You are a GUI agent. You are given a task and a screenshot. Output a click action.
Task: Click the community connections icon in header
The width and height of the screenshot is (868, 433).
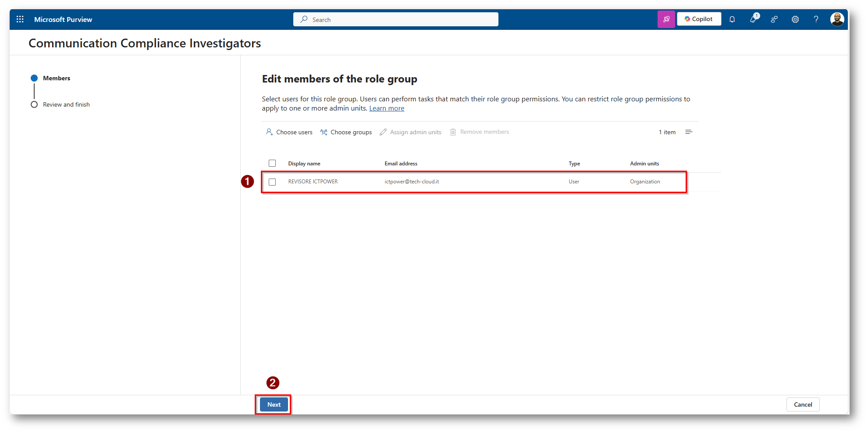click(774, 19)
